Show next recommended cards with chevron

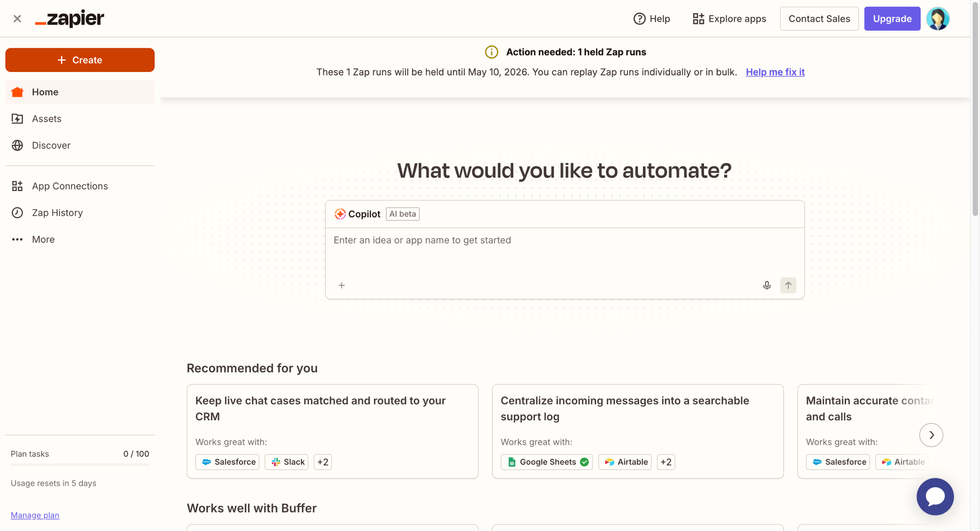pos(931,435)
